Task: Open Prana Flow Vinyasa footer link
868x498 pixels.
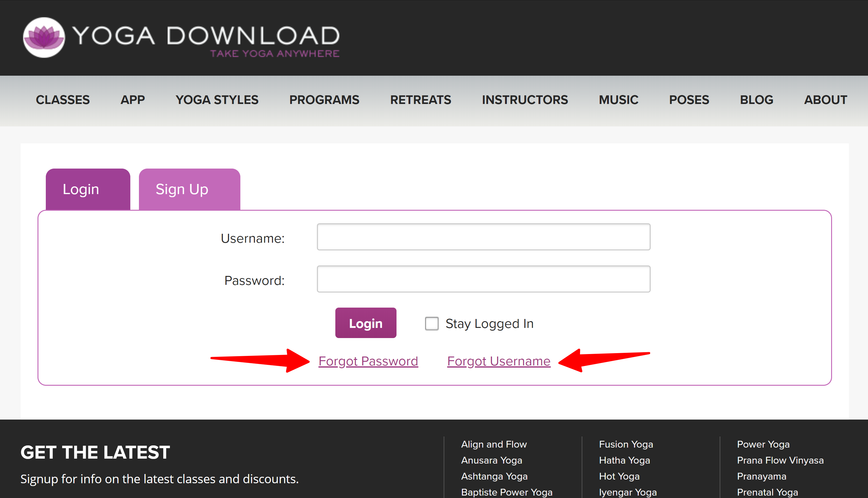Action: [780, 460]
